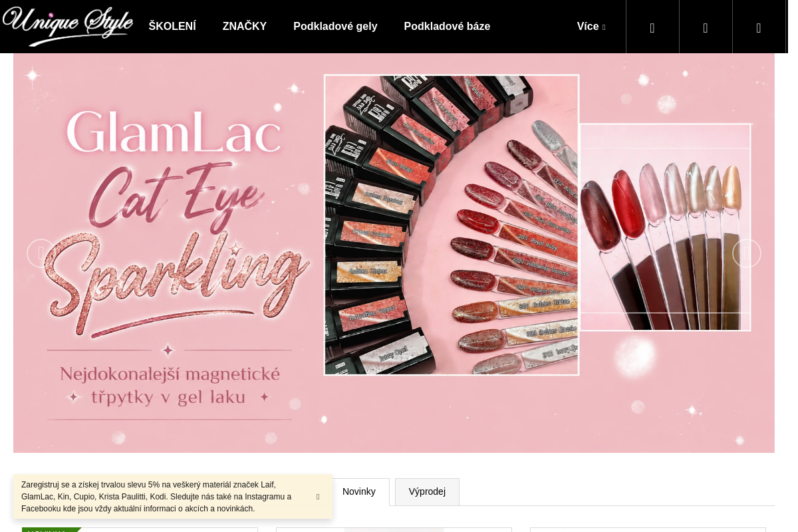Open the user account login icon

point(706,27)
